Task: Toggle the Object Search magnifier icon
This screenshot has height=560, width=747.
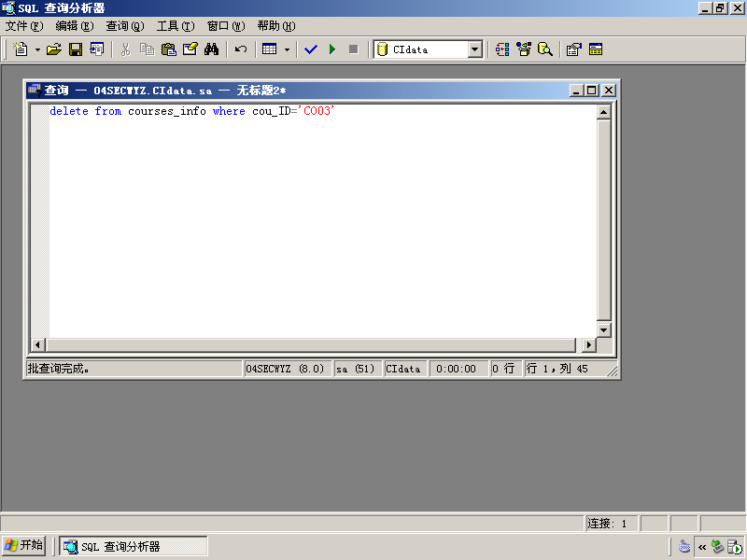Action: [545, 49]
